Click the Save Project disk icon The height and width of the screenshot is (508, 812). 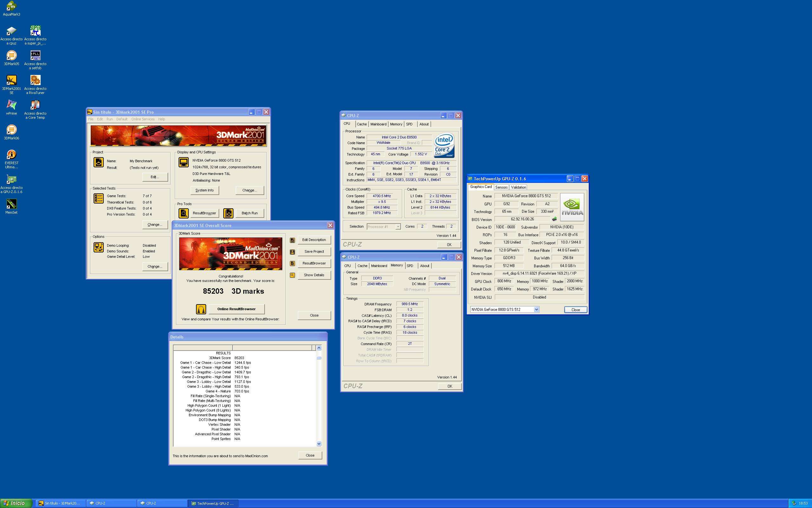[292, 252]
